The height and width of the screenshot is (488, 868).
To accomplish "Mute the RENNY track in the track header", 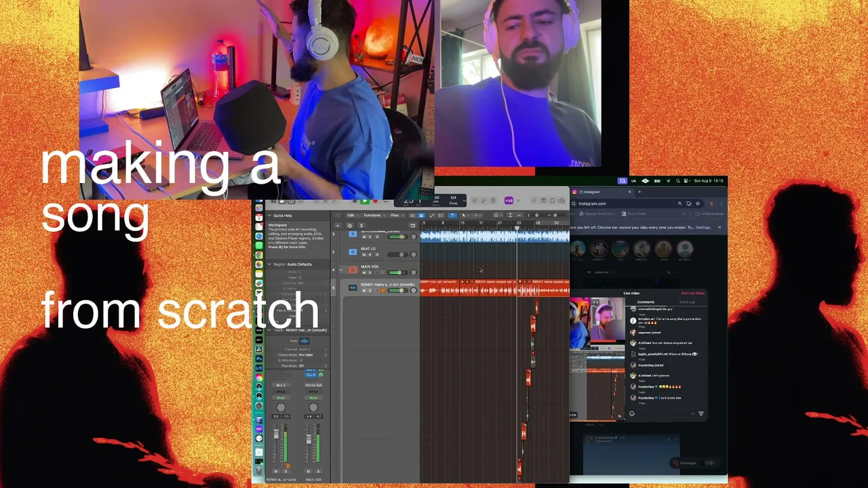I will pyautogui.click(x=363, y=290).
